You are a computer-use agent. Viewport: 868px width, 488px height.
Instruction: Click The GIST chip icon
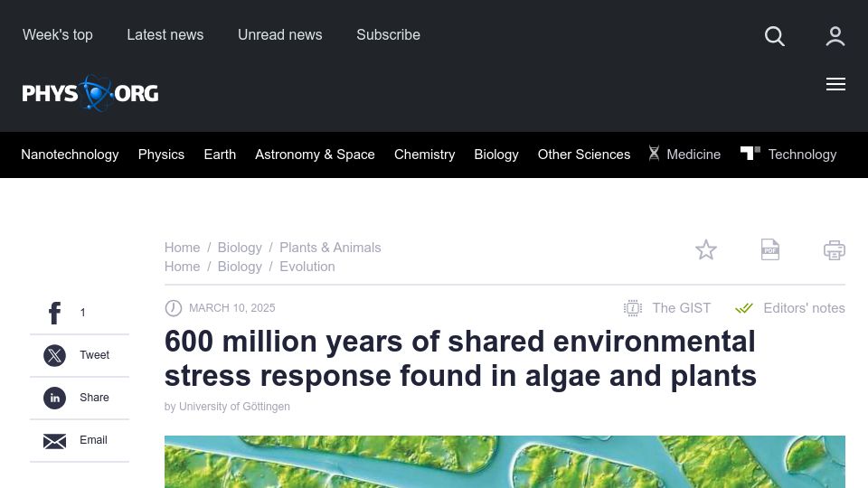[633, 308]
